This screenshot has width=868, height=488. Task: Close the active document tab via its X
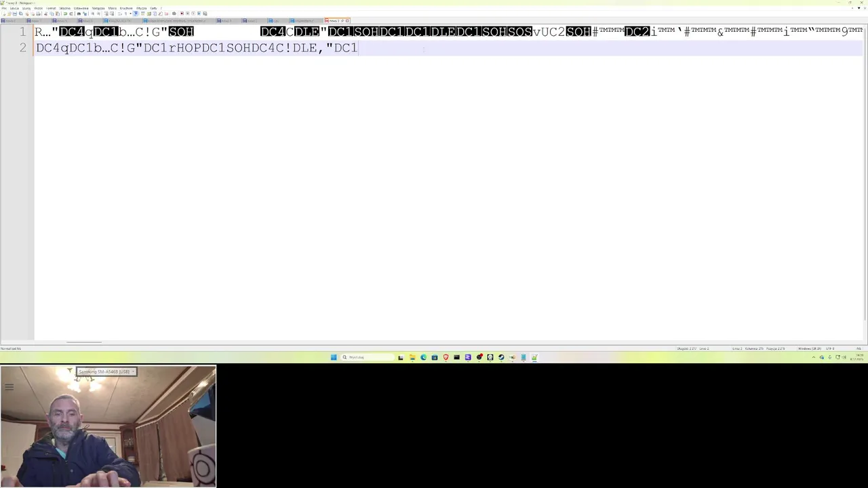coord(347,21)
